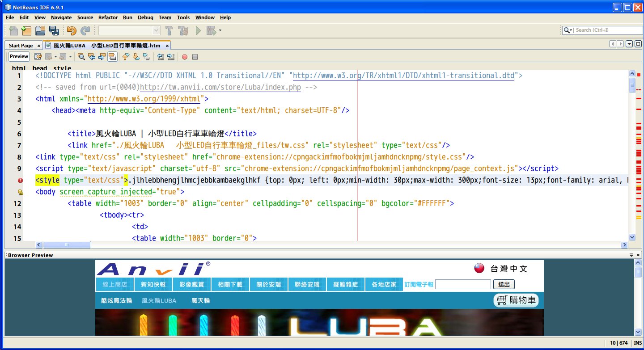644x350 pixels.
Task: Click the shopping cart button in preview
Action: click(x=516, y=300)
